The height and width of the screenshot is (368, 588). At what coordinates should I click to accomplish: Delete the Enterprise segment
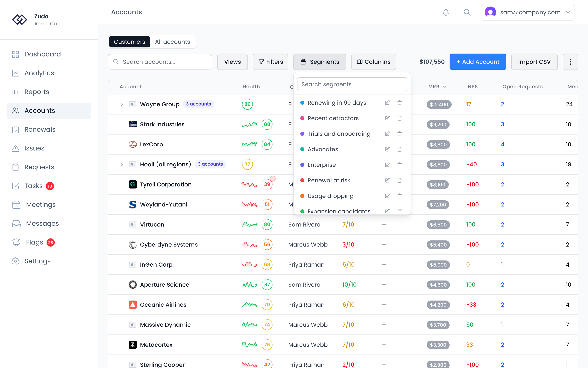tap(399, 165)
